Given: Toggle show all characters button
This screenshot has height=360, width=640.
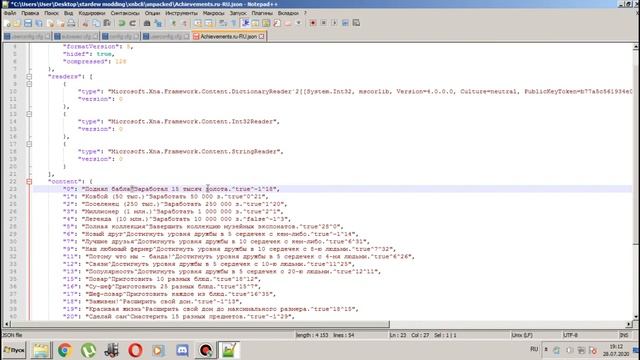Looking at the screenshot, I should [x=234, y=23].
